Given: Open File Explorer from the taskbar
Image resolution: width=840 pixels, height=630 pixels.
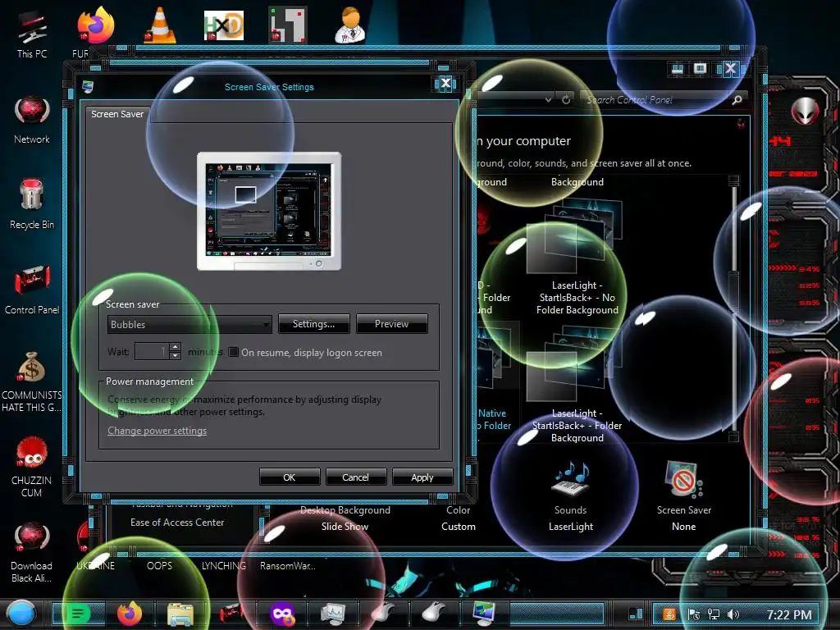Looking at the screenshot, I should [x=180, y=614].
